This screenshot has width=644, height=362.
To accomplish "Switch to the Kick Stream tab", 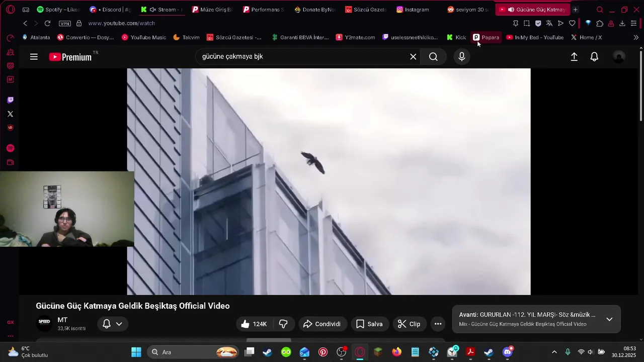I will click(162, 10).
